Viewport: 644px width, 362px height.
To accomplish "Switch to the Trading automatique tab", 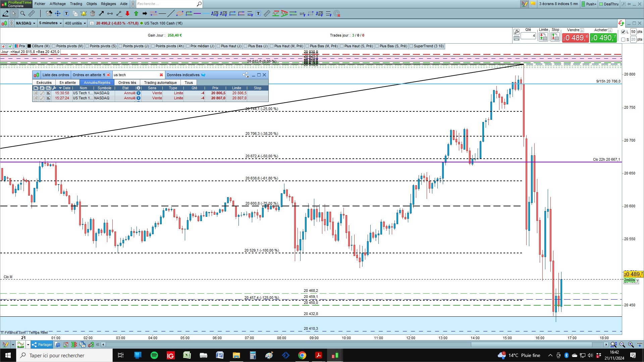I will [160, 83].
